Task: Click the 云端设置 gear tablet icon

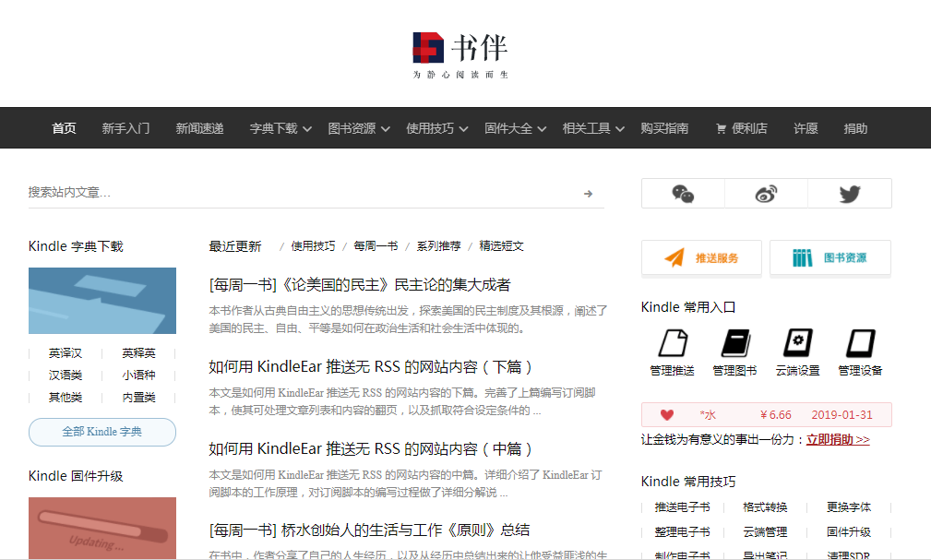Action: click(x=797, y=342)
